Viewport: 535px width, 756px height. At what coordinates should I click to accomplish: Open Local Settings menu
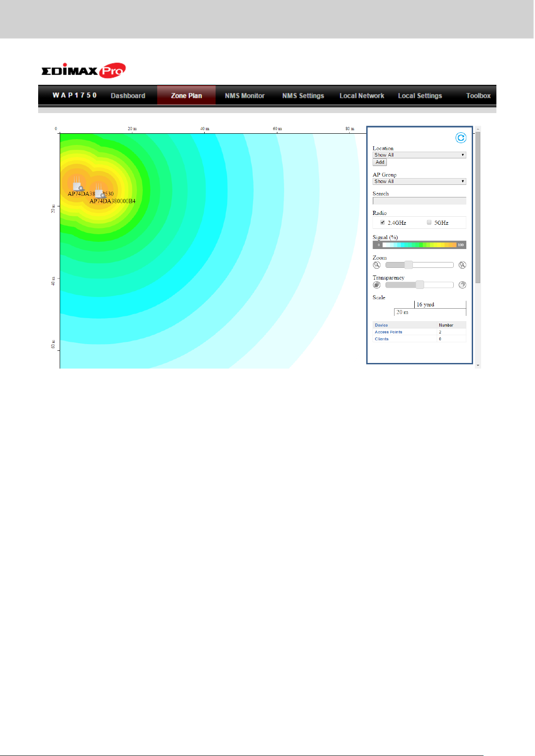(420, 96)
